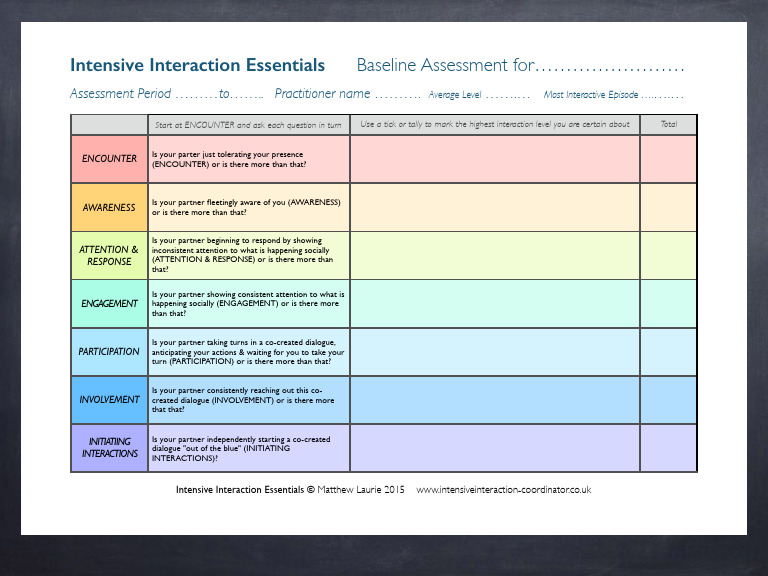Viewport: 768px width, 576px height.
Task: Click the ENGAGEMENT row tally cell
Action: (x=494, y=304)
